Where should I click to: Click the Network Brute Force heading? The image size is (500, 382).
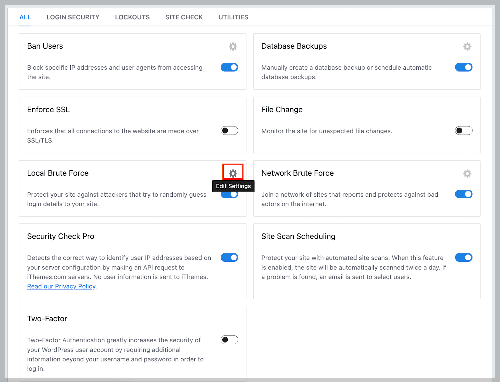click(298, 173)
